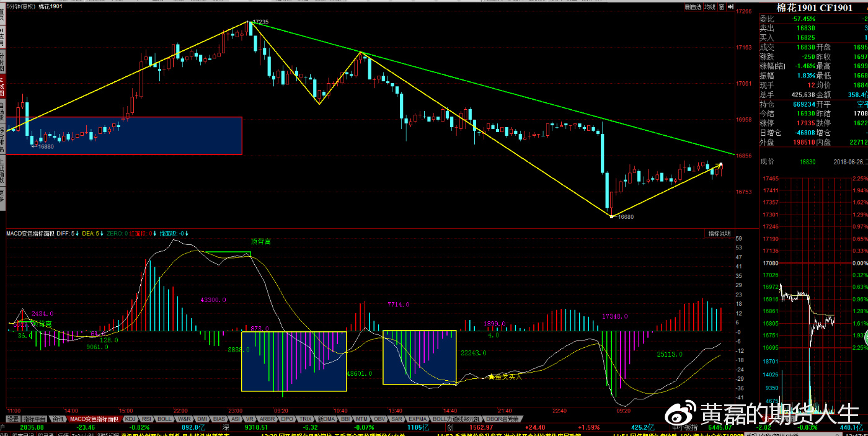Click the yellow DEA value label
Screen dimensions: 868x436
pos(93,234)
